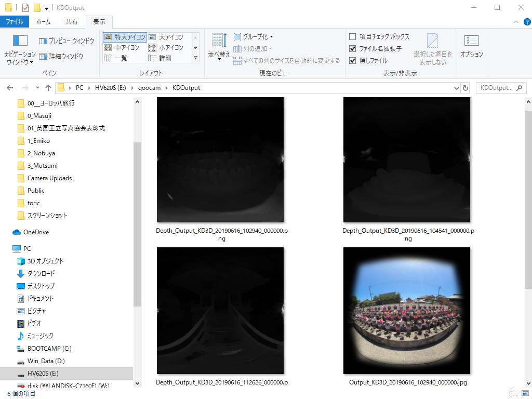Select List (一覧) layout
Screen dimensions: 532x399
[116, 58]
